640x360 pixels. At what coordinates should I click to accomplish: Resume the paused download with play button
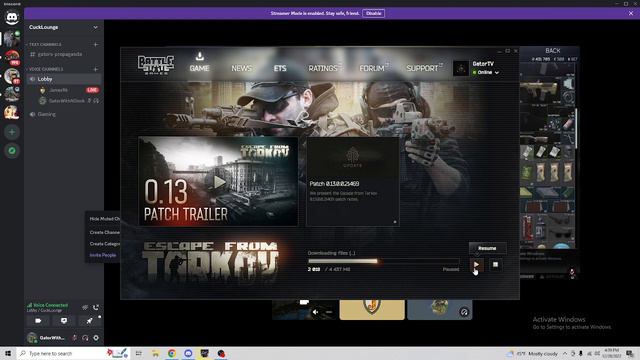(x=476, y=265)
